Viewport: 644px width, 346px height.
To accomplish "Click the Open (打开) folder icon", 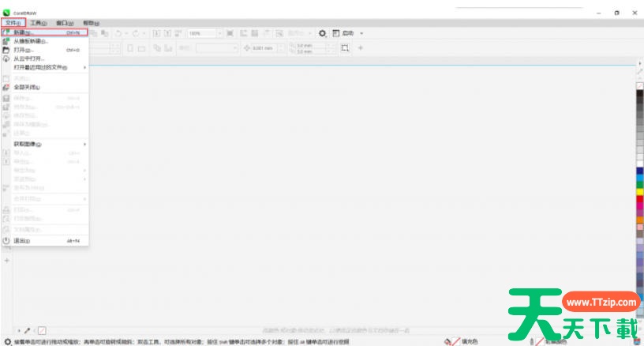I will 6,50.
